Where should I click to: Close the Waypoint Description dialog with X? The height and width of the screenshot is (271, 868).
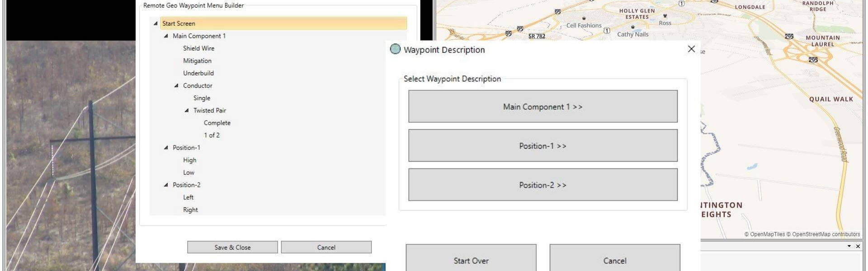click(x=691, y=49)
